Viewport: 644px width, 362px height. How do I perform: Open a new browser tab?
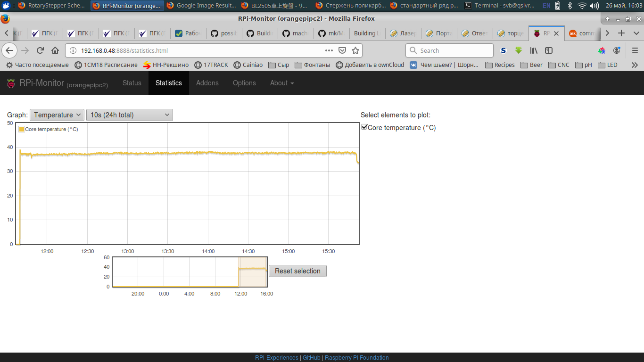(621, 33)
